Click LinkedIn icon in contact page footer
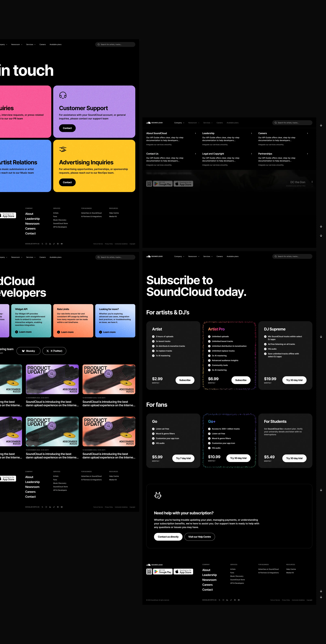The height and width of the screenshot is (644, 326). click(50, 244)
